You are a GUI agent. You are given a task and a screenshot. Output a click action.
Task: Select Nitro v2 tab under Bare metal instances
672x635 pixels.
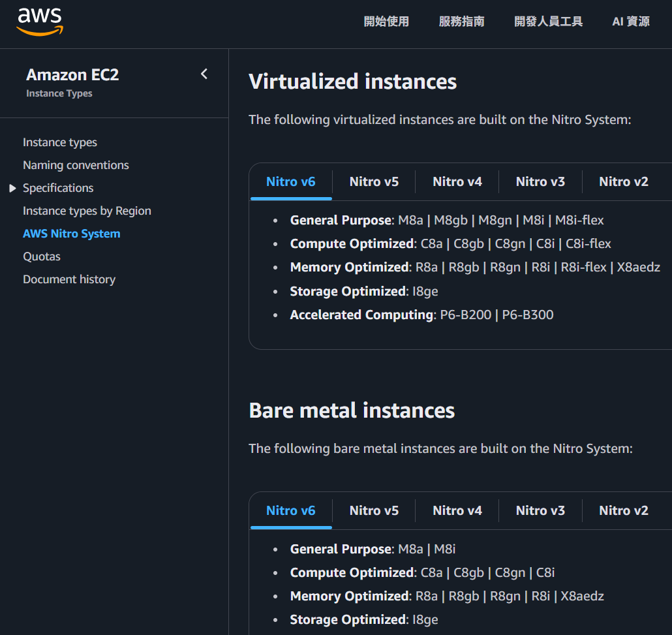(x=624, y=510)
